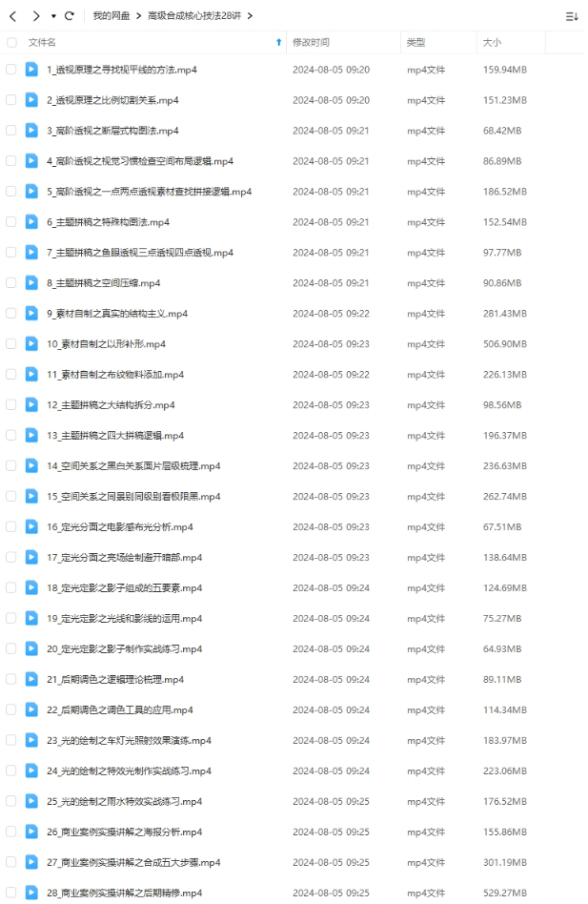Open the sort/view options icon at top right
588x904 pixels.
(x=572, y=17)
